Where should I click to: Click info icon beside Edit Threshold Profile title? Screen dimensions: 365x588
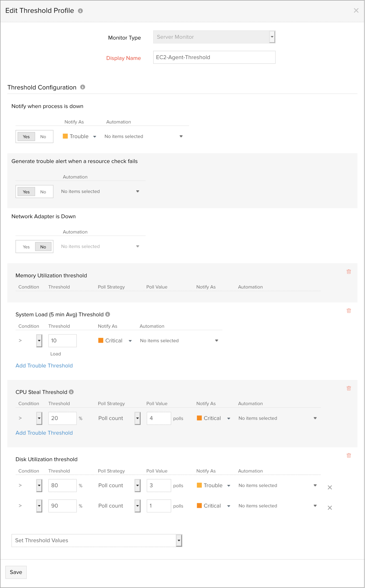click(x=80, y=11)
